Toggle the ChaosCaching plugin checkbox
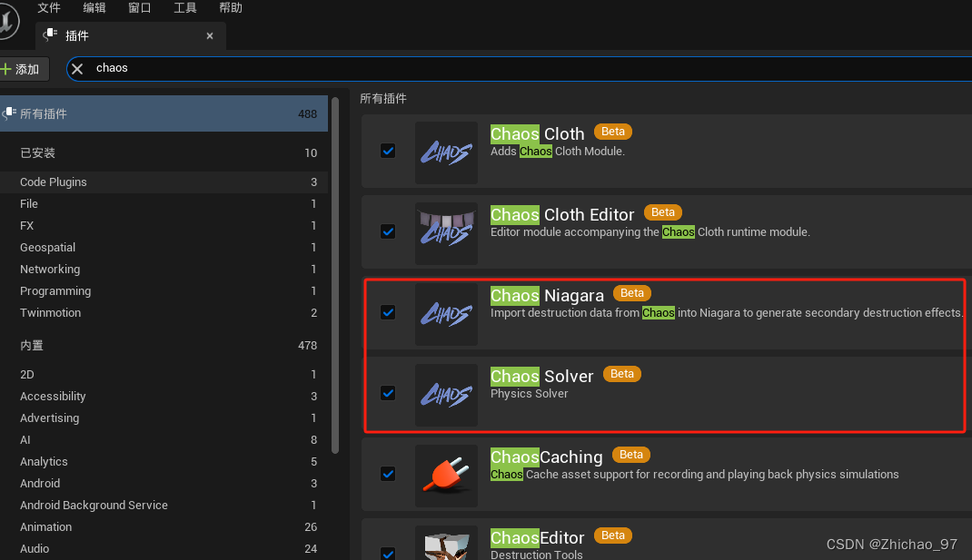The height and width of the screenshot is (560, 972). point(388,474)
